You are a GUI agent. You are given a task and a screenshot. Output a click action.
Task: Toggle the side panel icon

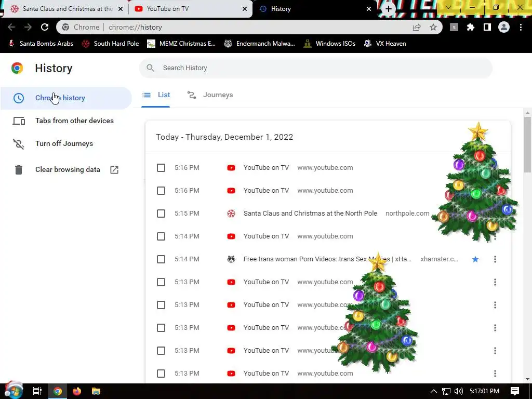487,27
